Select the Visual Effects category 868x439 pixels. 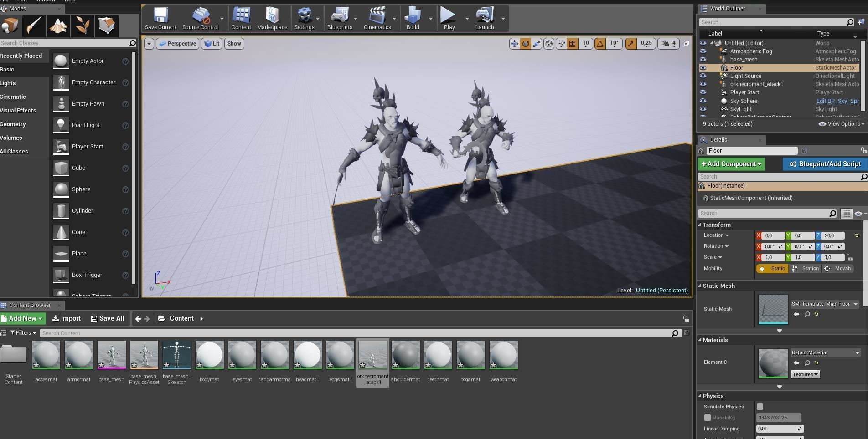click(18, 111)
